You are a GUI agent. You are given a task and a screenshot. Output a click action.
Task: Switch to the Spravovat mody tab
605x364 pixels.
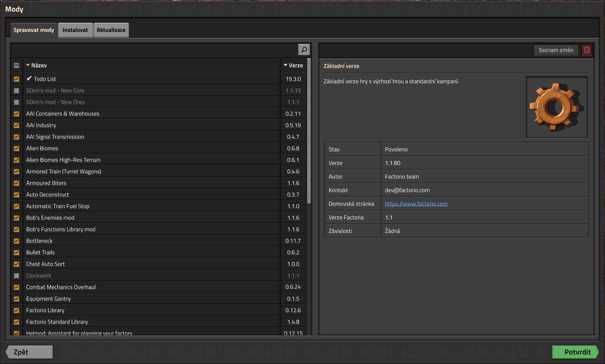tap(34, 30)
